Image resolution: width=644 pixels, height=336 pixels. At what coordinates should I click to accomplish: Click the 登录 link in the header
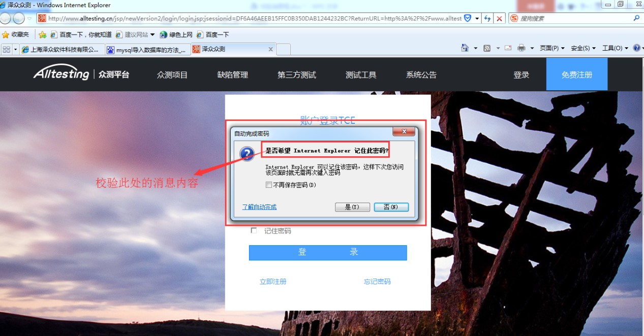522,75
